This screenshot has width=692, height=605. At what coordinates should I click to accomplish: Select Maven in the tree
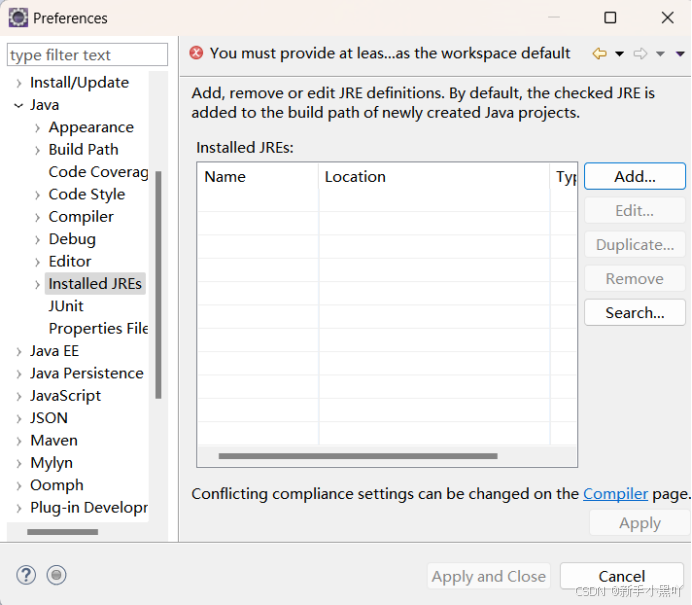coord(54,441)
